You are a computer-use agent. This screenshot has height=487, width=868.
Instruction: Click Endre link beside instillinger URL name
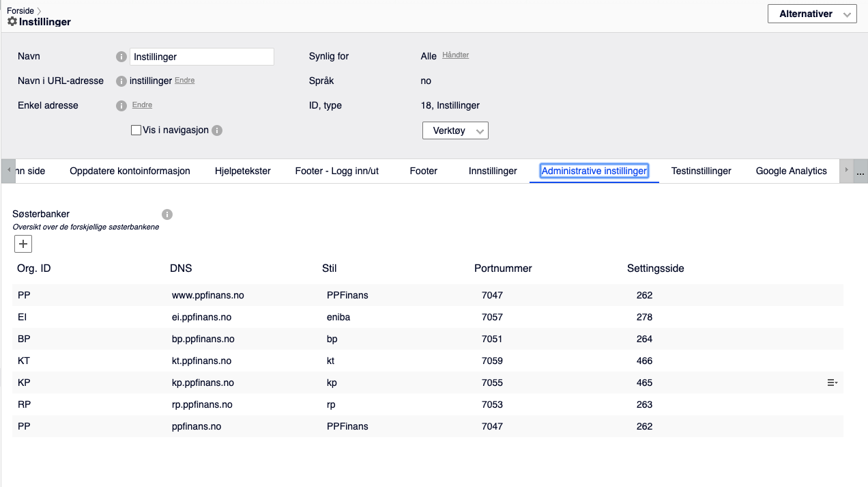tap(184, 81)
